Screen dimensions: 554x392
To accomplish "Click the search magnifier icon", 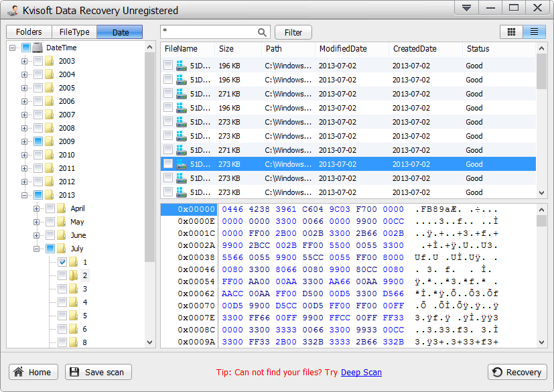I will point(262,33).
